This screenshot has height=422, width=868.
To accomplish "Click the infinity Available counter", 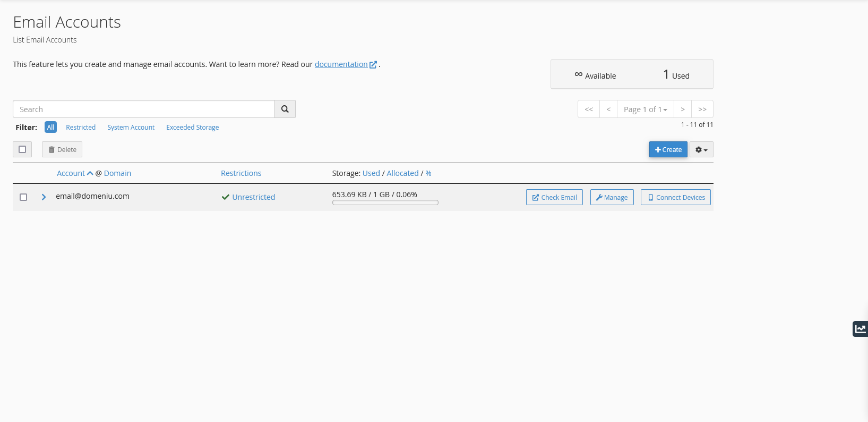I will coord(595,75).
